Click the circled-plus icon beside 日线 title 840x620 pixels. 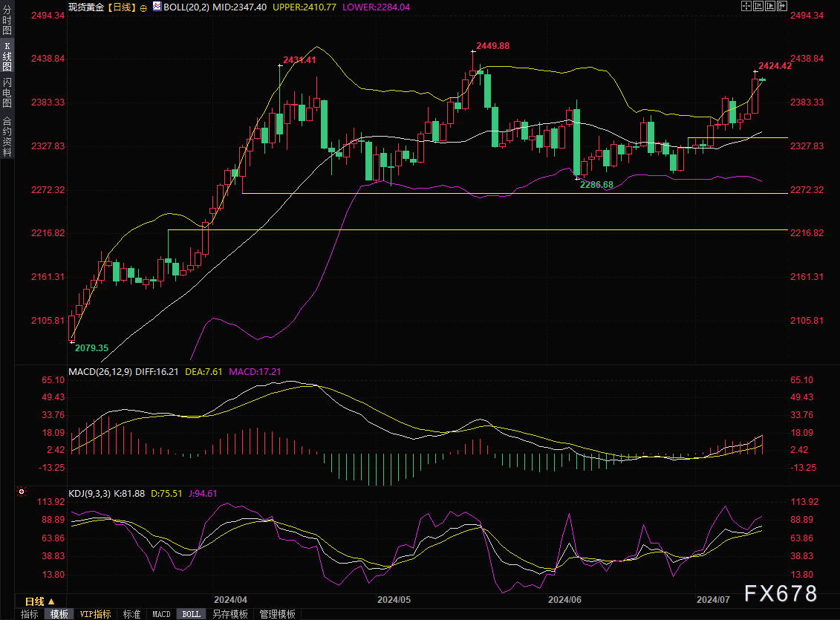coord(143,8)
